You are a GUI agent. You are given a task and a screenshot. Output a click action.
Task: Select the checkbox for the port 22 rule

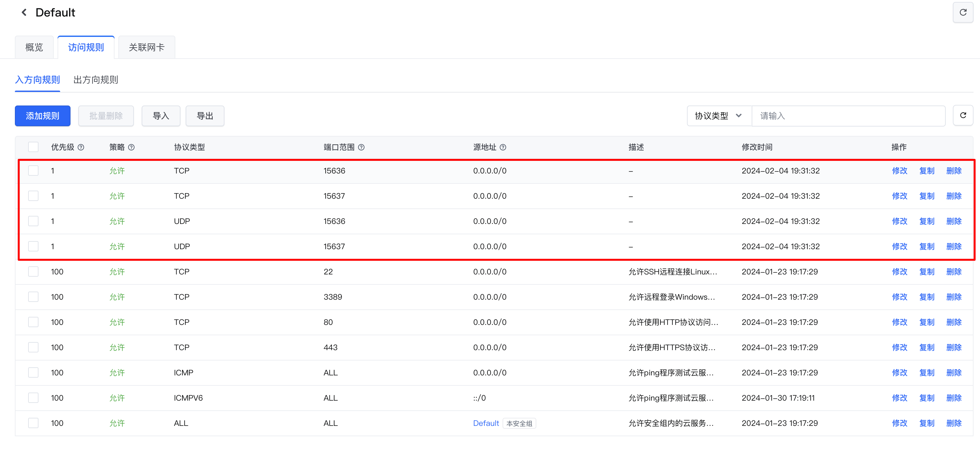point(34,272)
